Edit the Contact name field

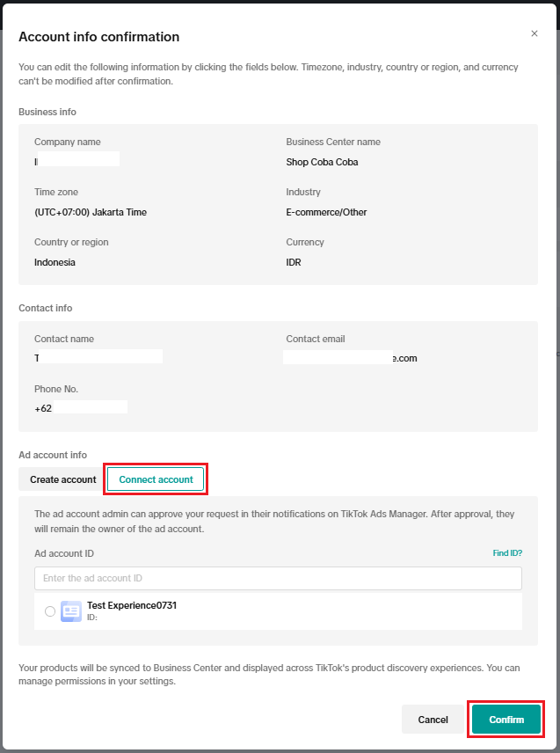point(98,357)
